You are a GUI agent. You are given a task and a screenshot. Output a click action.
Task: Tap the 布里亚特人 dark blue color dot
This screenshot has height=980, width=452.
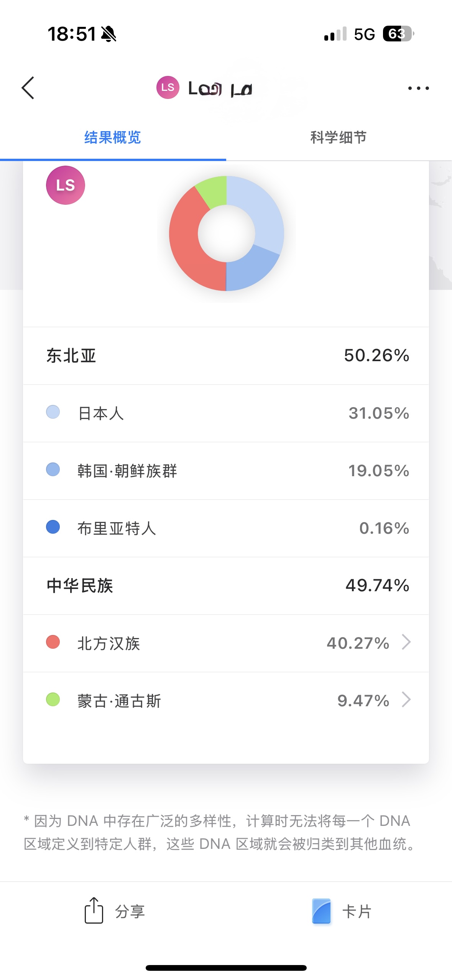(53, 527)
